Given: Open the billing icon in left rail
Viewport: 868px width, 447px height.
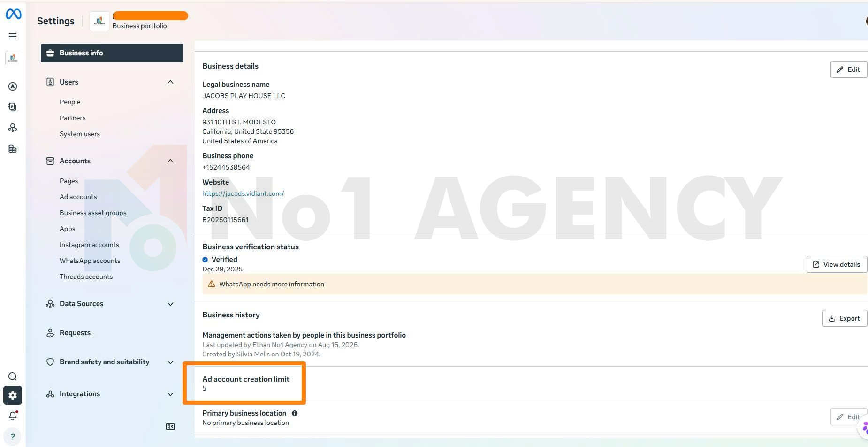Looking at the screenshot, I should [x=13, y=149].
